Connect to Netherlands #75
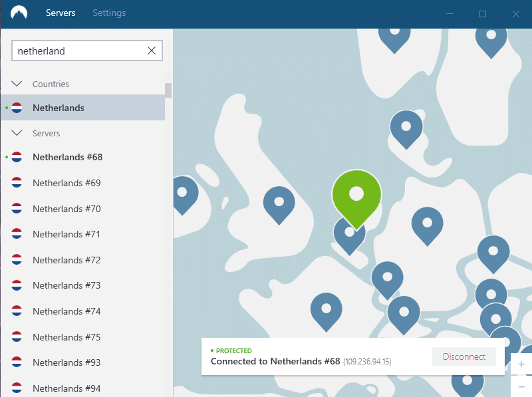This screenshot has width=532, height=397. click(82, 337)
